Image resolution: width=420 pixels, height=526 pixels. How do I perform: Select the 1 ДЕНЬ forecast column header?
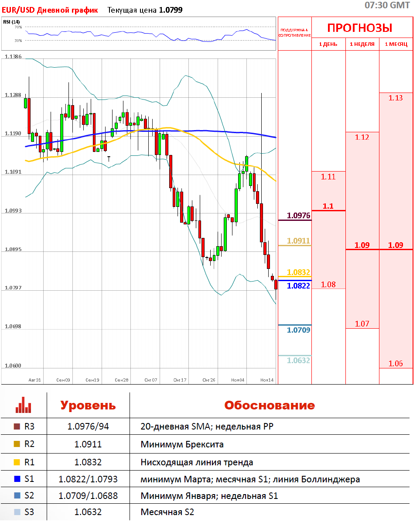tap(328, 44)
